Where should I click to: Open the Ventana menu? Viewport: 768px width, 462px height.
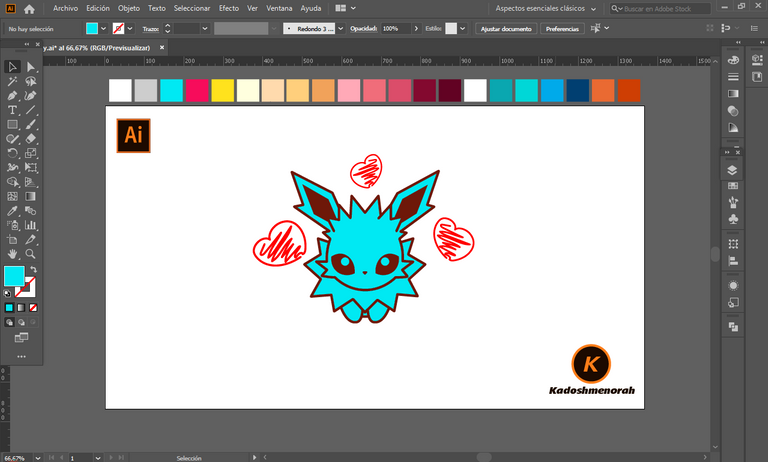click(x=279, y=8)
